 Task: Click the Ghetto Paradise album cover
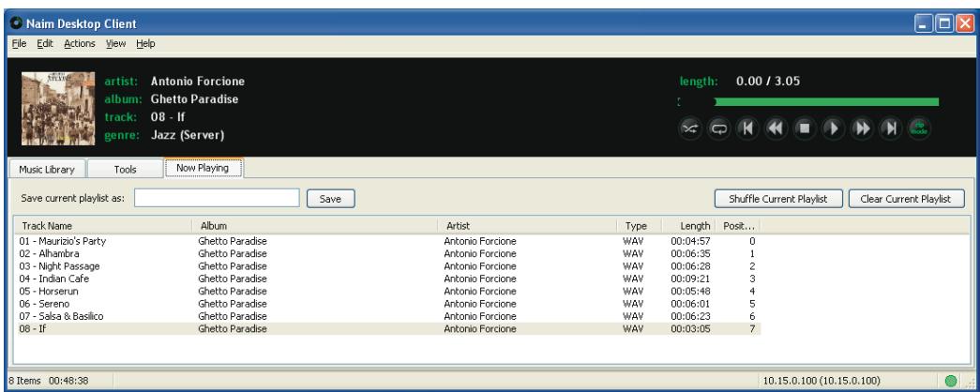(58, 109)
